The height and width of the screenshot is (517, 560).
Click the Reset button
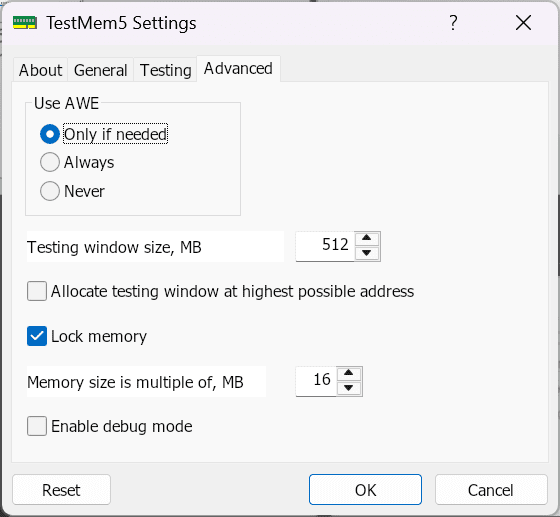click(61, 490)
